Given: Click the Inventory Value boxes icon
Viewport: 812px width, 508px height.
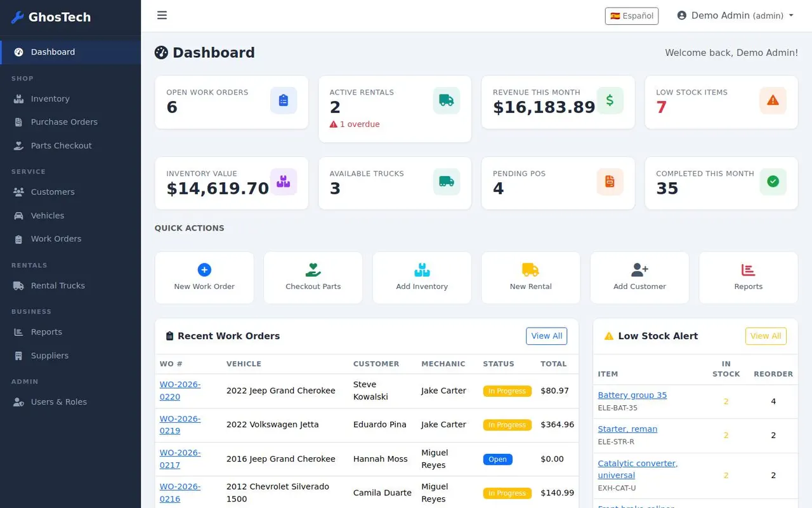Looking at the screenshot, I should tap(284, 182).
